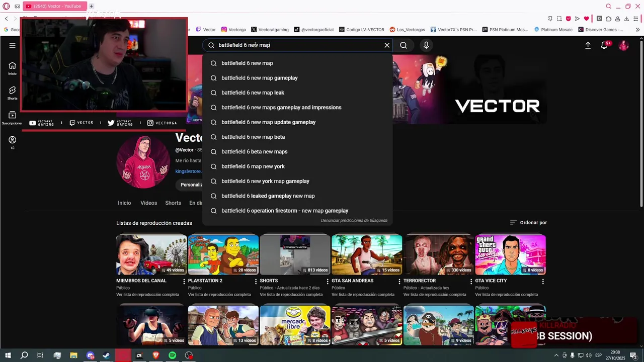Open the YouTube hamburger guide menu
The width and height of the screenshot is (644, 362).
(12, 45)
